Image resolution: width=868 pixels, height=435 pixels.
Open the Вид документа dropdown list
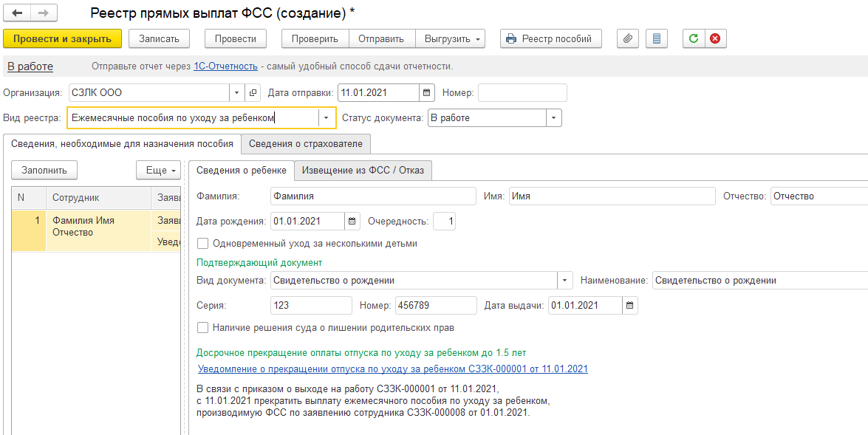click(565, 281)
